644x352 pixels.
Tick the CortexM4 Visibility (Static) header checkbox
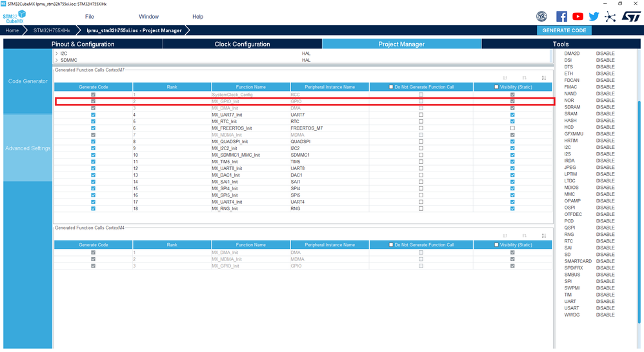(496, 245)
